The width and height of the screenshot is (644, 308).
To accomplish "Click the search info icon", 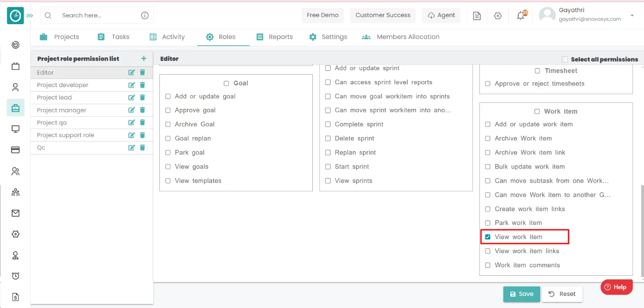I will 145,15.
